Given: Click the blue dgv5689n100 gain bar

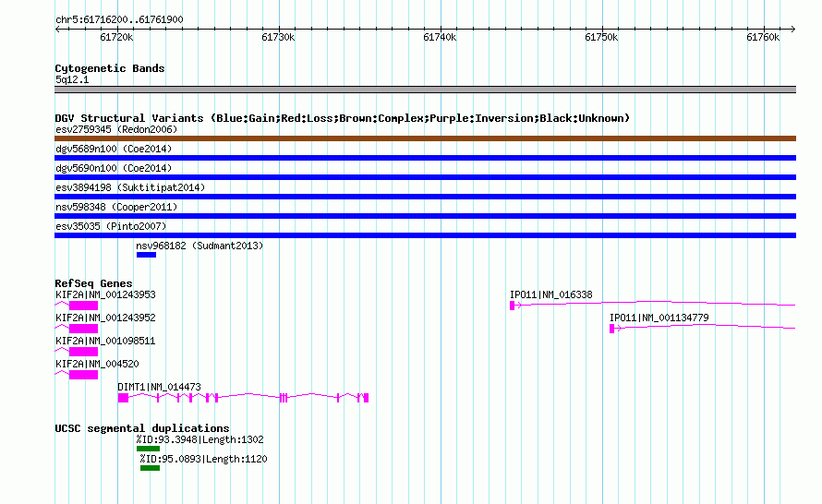Looking at the screenshot, I should pyautogui.click(x=425, y=158).
